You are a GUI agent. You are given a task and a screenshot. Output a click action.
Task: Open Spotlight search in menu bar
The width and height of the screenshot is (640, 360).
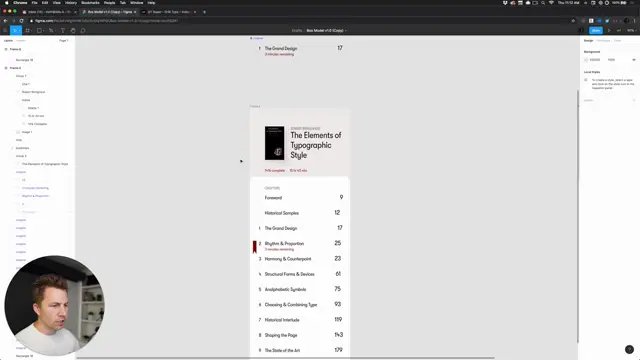[543, 3]
